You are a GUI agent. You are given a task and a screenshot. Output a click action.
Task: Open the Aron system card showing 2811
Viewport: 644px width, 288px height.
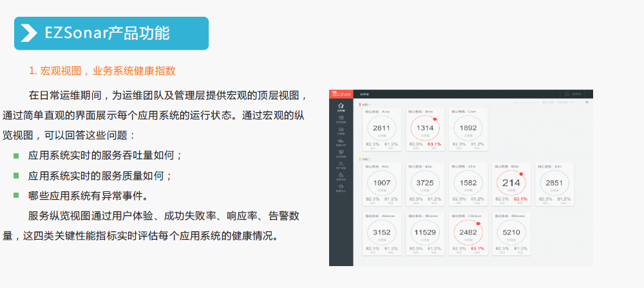(381, 130)
